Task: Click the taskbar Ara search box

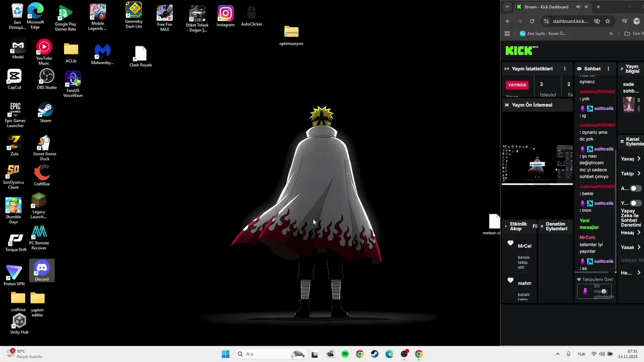Action: (270, 354)
